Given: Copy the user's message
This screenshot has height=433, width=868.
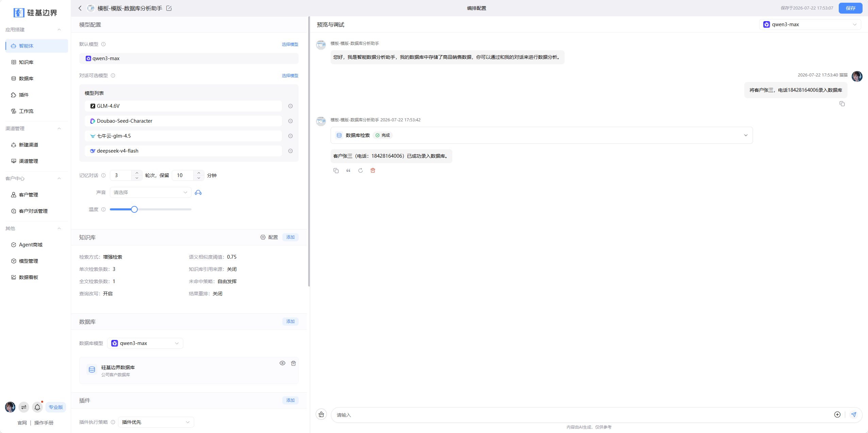Looking at the screenshot, I should click(x=842, y=104).
